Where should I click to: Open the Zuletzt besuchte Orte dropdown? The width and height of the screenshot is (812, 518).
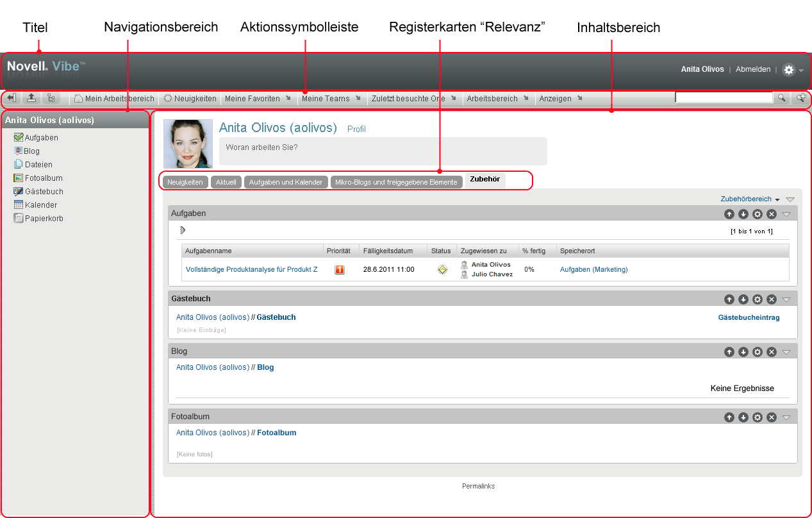(x=414, y=99)
